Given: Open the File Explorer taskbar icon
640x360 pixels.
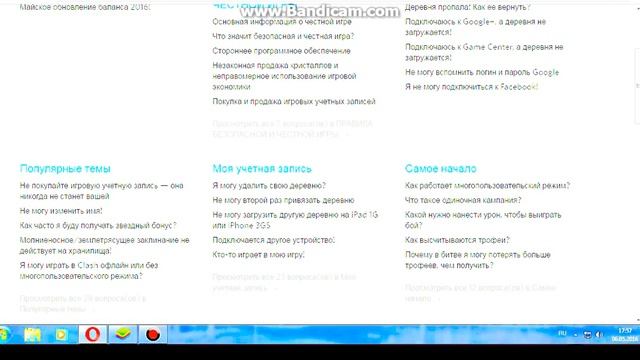Looking at the screenshot, I should pyautogui.click(x=32, y=335).
